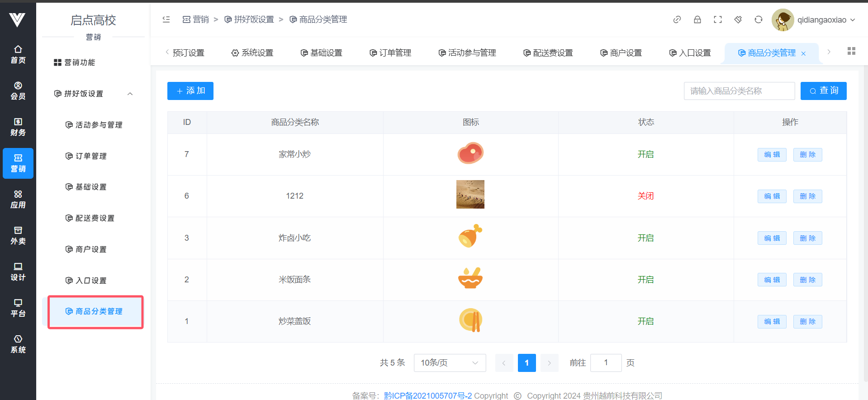Click the lock screen icon
The image size is (868, 400).
[697, 19]
